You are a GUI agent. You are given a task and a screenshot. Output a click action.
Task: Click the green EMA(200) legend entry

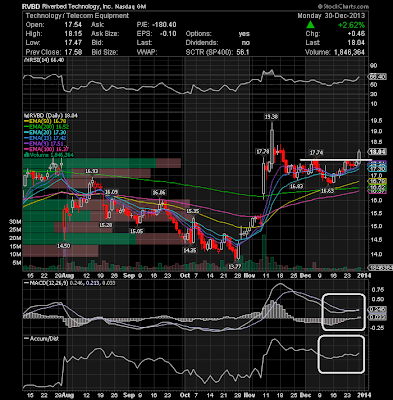(46, 127)
